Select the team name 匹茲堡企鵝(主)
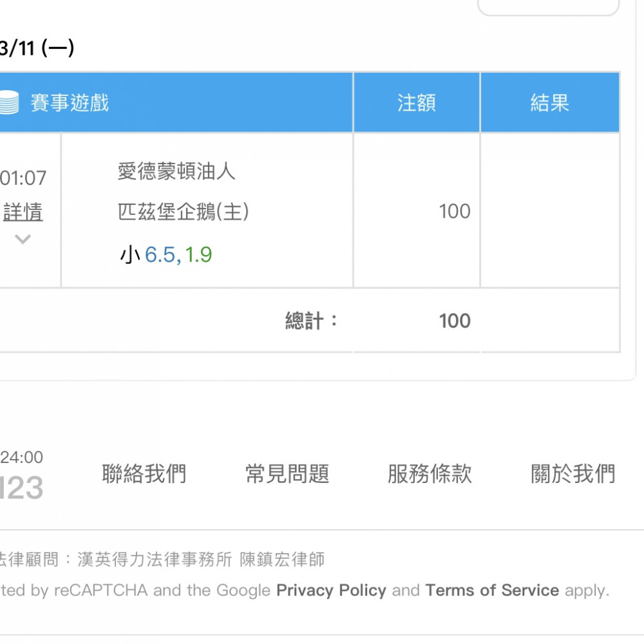 click(x=183, y=212)
